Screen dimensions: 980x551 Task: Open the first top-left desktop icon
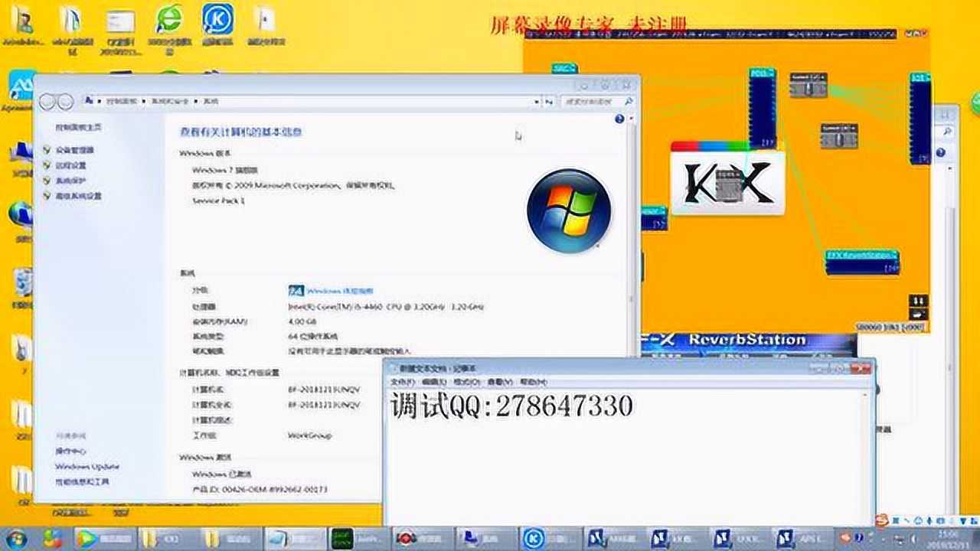(24, 25)
